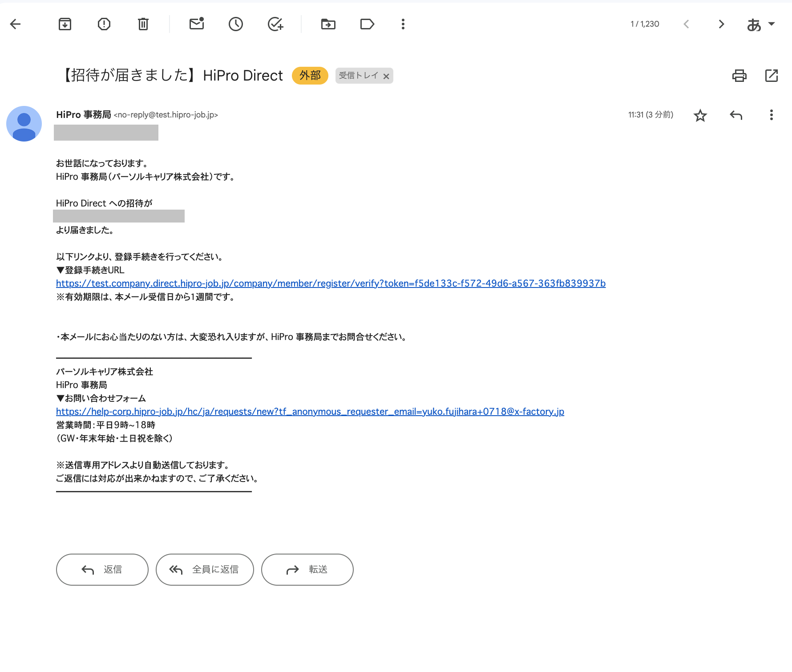Report this email as spam
792x672 pixels.
[x=104, y=24]
